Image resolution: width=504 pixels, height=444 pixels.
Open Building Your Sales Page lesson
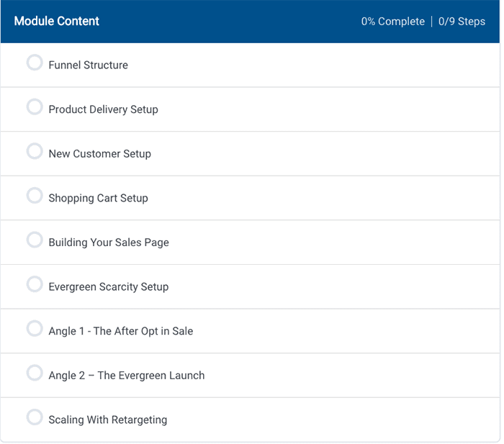[x=109, y=243]
